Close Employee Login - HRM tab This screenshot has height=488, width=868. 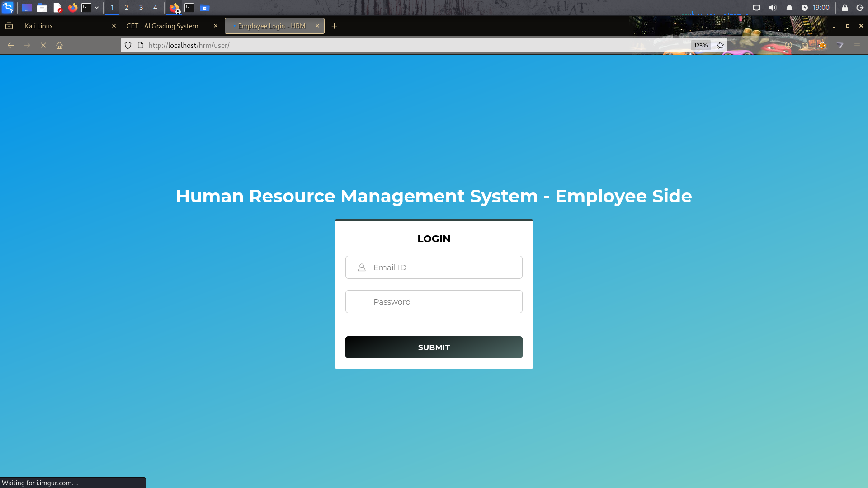(x=317, y=26)
